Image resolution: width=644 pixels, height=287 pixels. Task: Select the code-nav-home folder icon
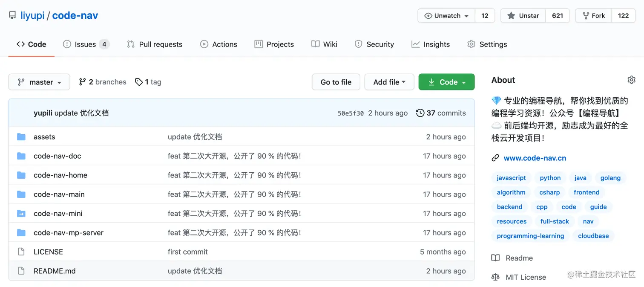click(21, 175)
